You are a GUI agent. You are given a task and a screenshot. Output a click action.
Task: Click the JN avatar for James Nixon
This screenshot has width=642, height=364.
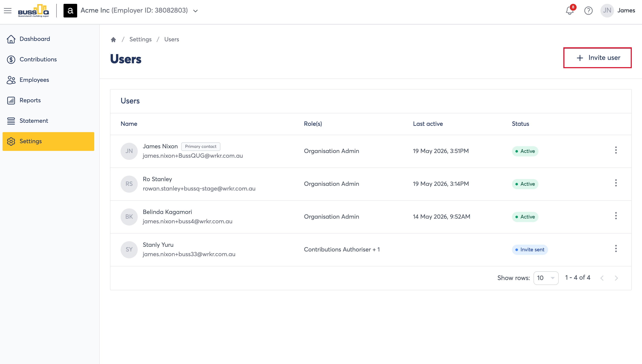click(129, 151)
